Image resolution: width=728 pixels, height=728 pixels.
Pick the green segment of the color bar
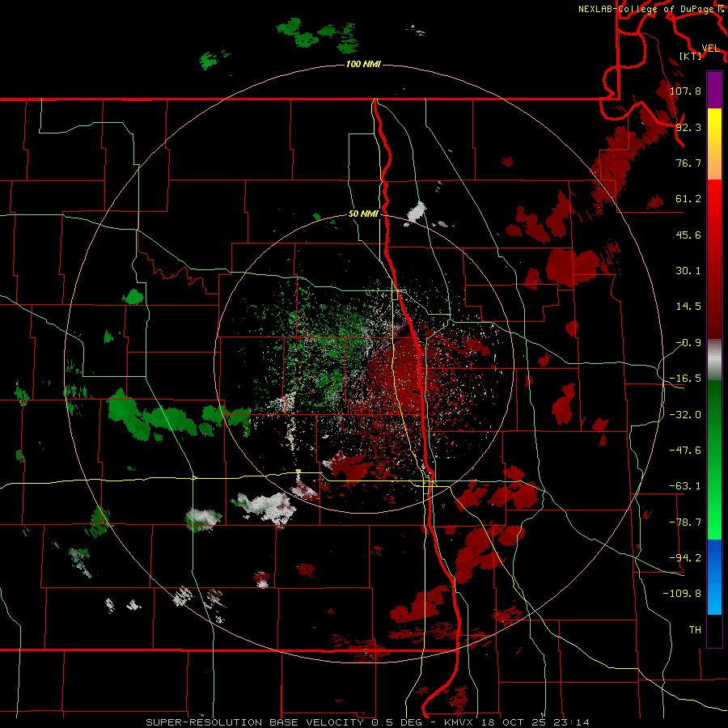[x=714, y=459]
